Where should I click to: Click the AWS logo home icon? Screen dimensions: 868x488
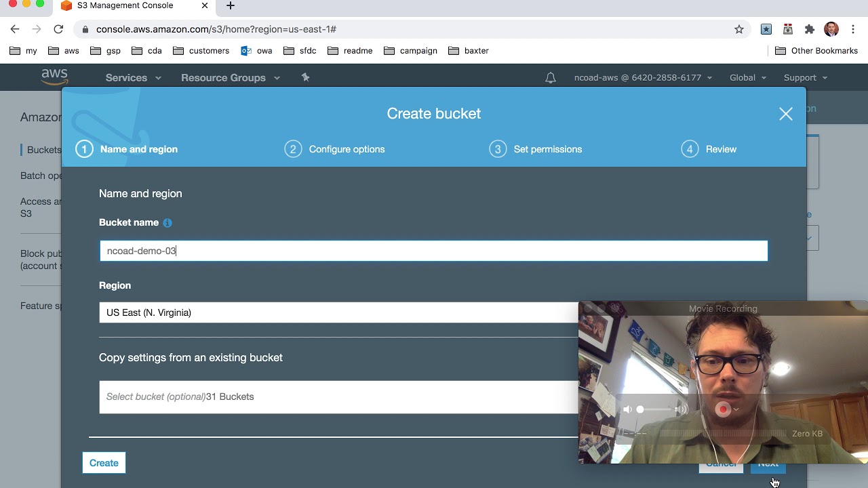point(54,77)
